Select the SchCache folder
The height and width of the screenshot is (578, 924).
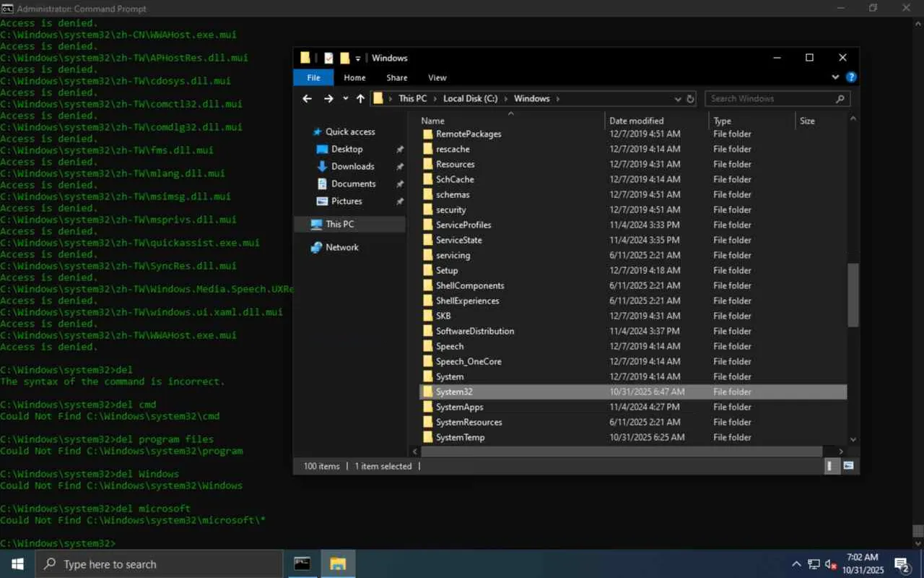tap(632, 179)
